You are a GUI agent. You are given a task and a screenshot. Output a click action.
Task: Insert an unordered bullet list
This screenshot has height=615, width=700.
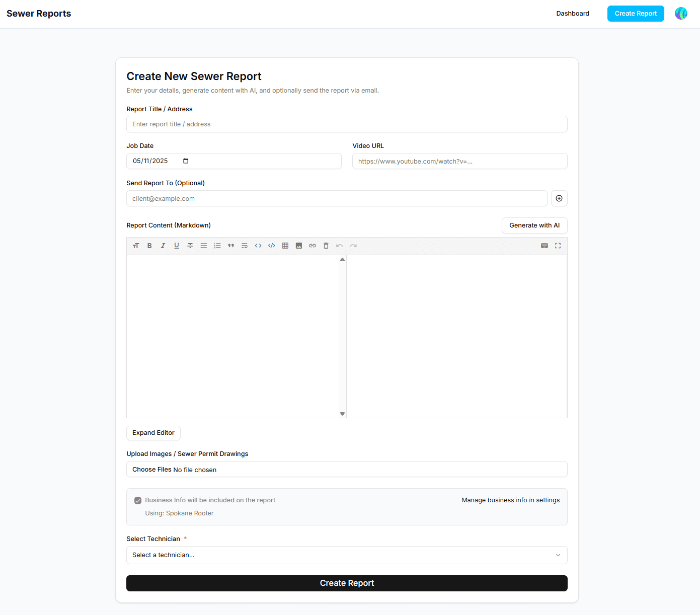pos(204,246)
